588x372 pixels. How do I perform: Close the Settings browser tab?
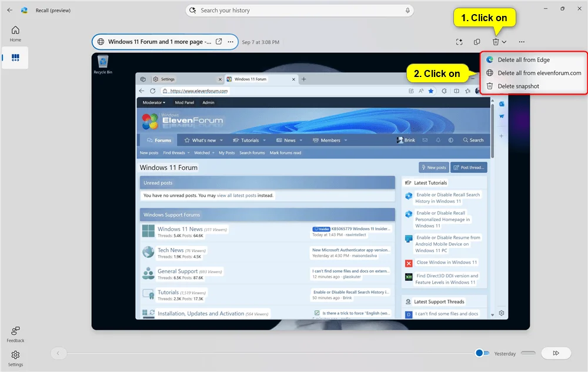[220, 79]
